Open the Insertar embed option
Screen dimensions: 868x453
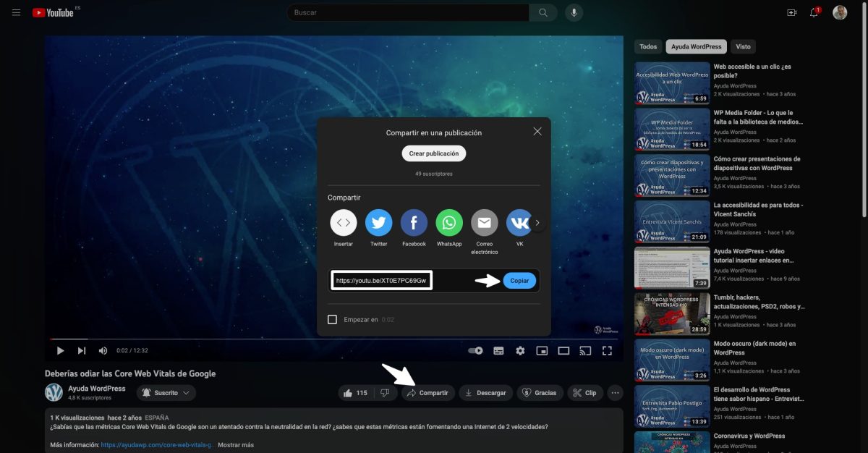click(x=344, y=222)
